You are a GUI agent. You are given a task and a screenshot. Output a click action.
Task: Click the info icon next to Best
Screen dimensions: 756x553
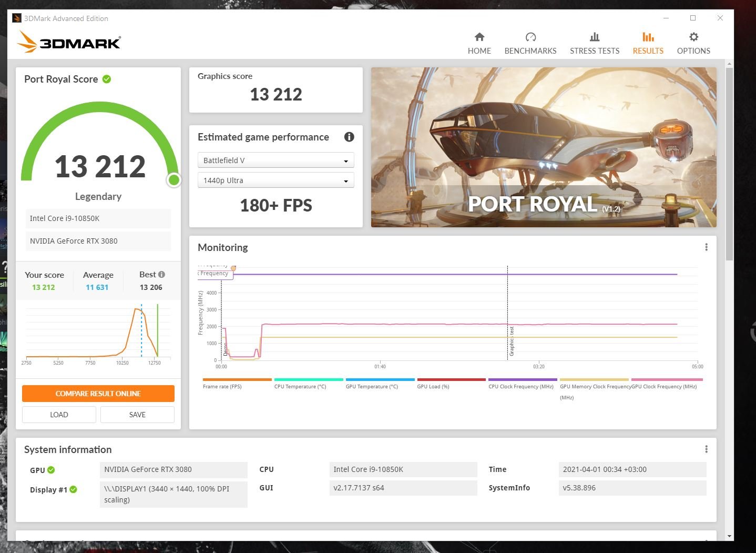[162, 274]
